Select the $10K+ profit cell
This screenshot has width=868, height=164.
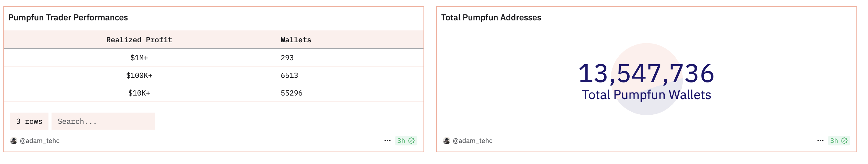click(139, 93)
